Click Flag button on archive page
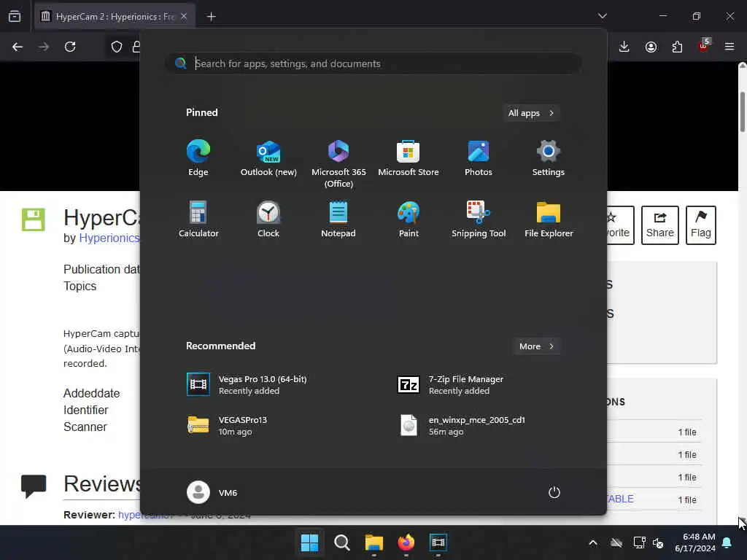 [701, 225]
